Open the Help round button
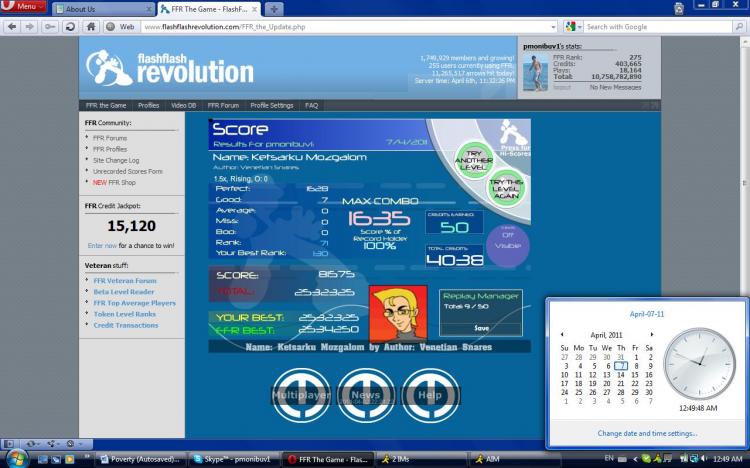The height and width of the screenshot is (468, 750). (430, 395)
